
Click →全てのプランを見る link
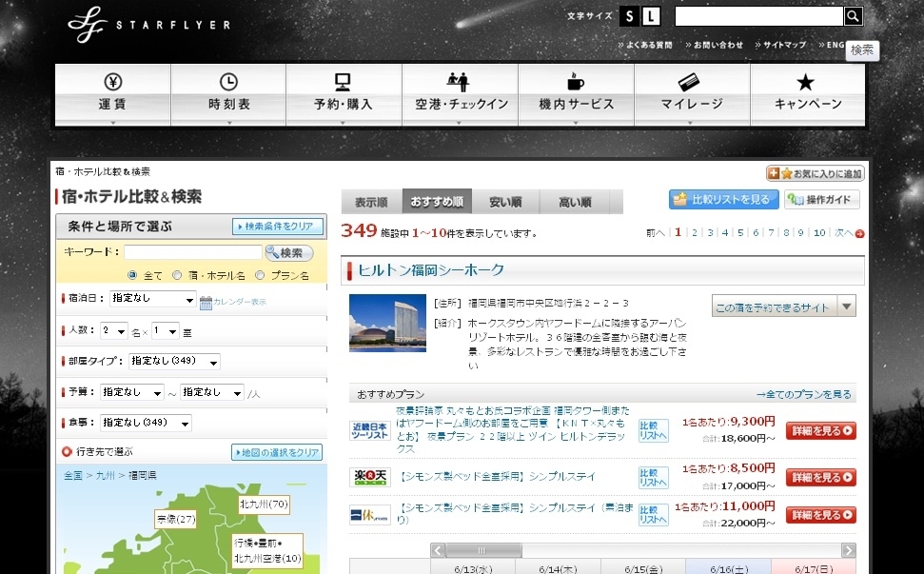804,394
